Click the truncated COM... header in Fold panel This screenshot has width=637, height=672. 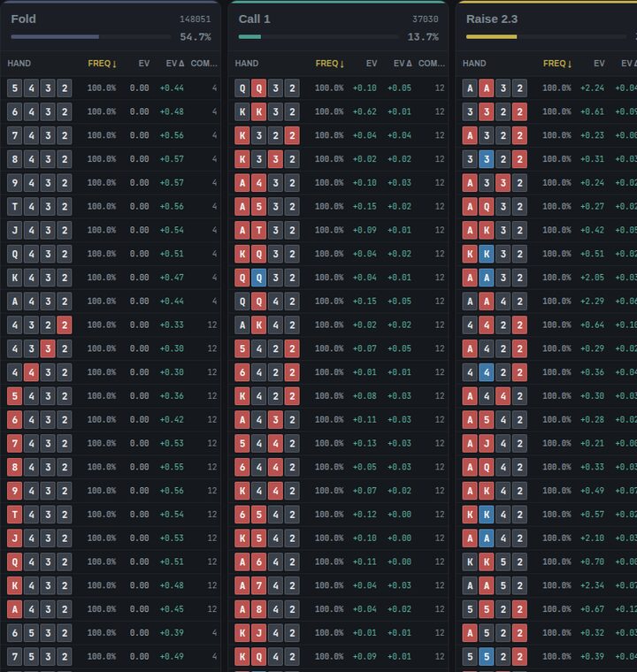pos(203,64)
